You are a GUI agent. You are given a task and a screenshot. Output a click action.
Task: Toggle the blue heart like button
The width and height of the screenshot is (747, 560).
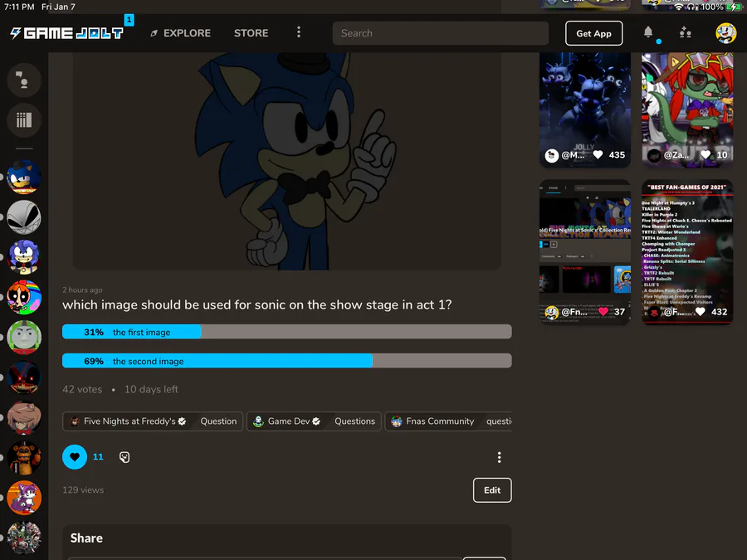(75, 457)
